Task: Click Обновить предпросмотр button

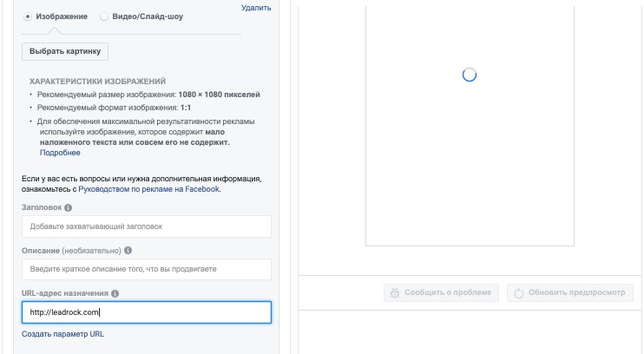Action: point(570,292)
